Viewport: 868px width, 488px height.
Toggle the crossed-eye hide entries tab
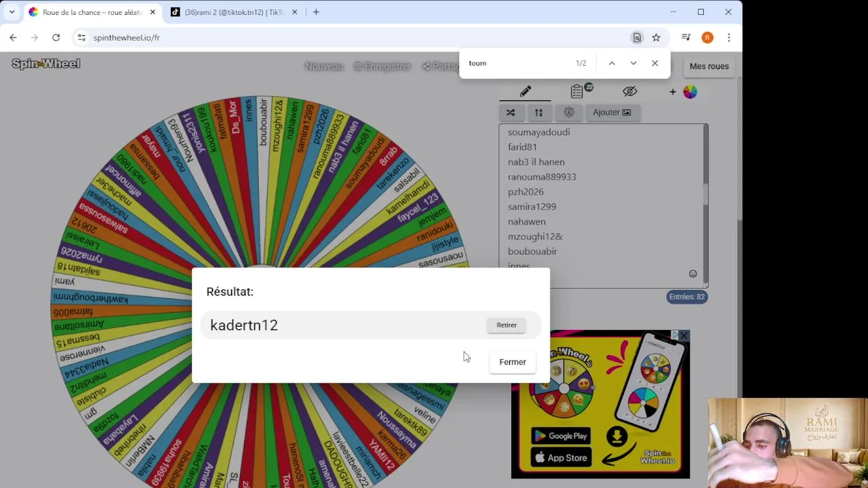tap(629, 91)
